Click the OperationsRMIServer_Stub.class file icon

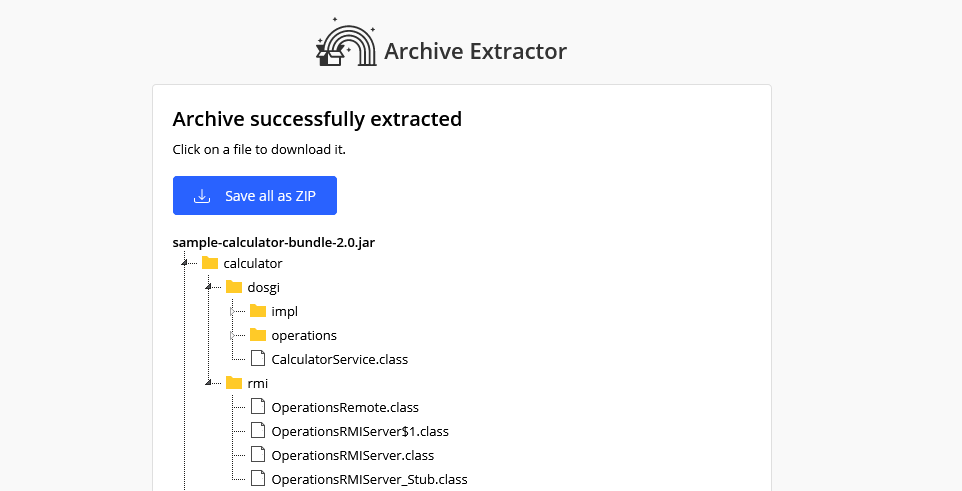258,479
